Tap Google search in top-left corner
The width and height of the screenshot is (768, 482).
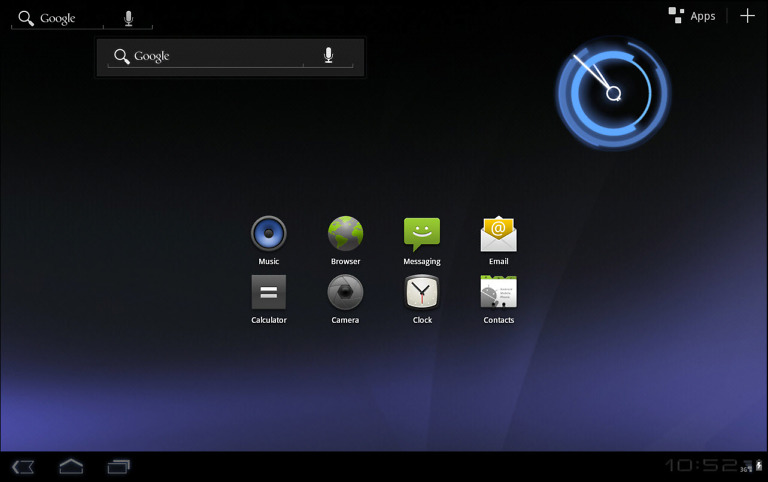(x=56, y=19)
